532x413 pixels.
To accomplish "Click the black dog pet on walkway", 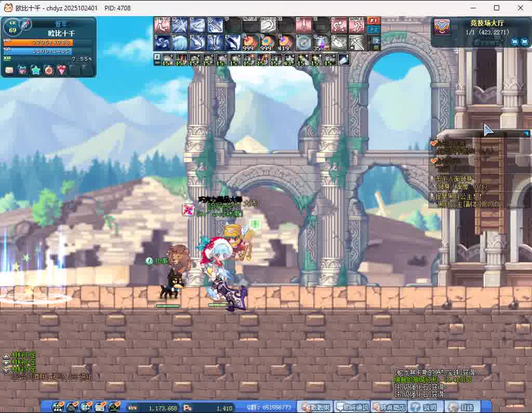I will pyautogui.click(x=168, y=289).
